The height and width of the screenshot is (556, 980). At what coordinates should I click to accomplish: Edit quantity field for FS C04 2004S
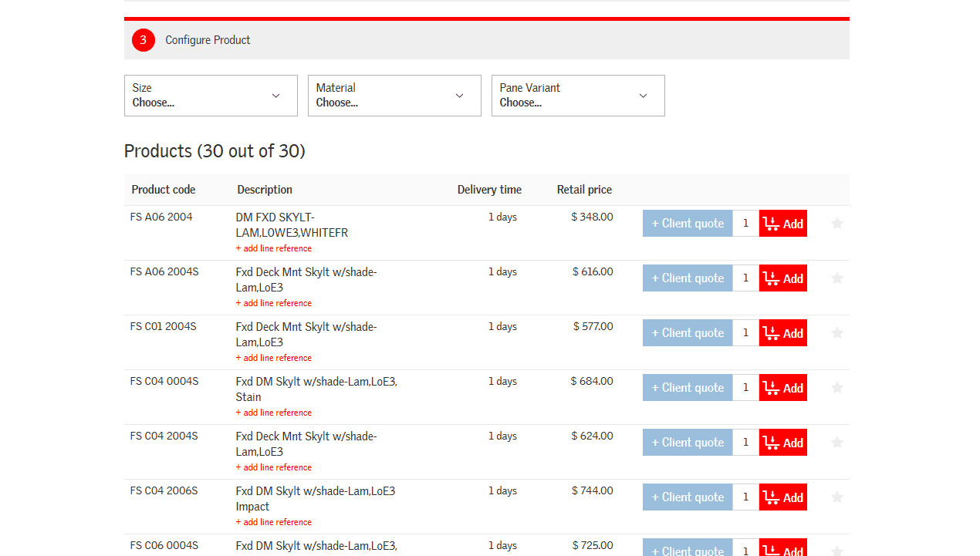745,443
